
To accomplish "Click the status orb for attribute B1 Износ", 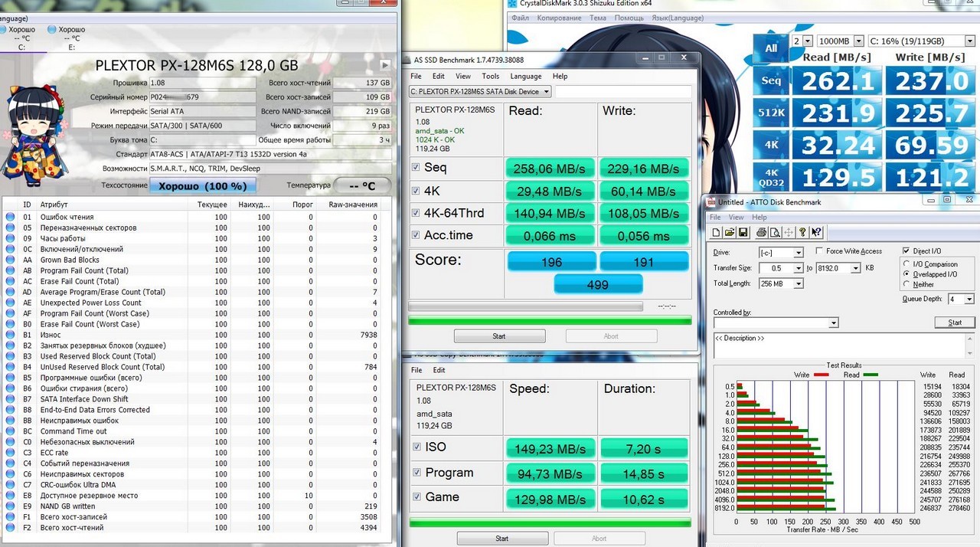I will (10, 335).
